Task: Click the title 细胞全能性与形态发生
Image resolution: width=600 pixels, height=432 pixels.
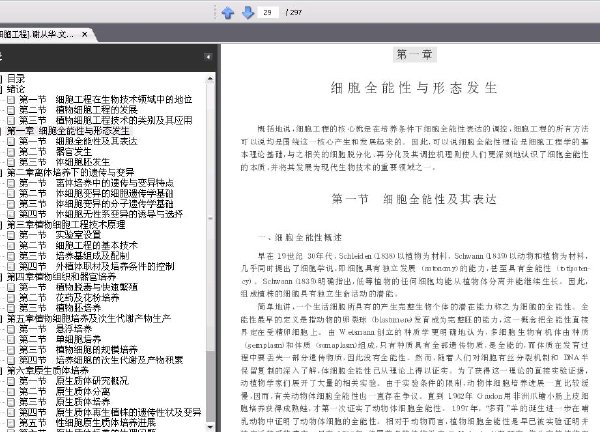Action: (414, 88)
